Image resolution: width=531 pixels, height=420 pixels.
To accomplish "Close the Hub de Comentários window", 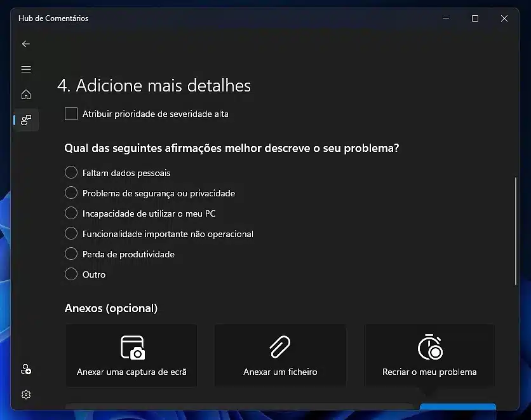I will pyautogui.click(x=504, y=18).
